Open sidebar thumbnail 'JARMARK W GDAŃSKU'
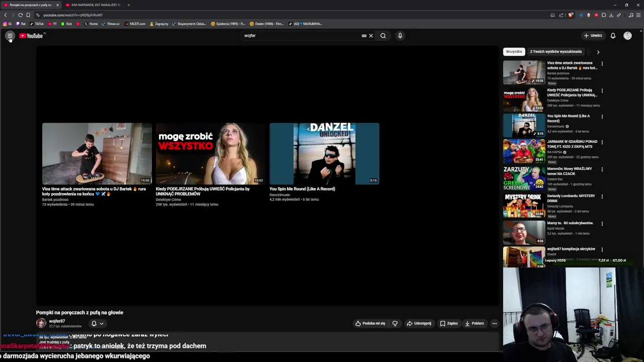 (x=524, y=151)
